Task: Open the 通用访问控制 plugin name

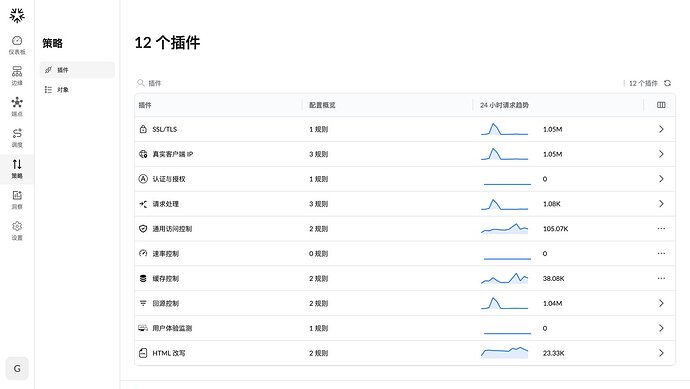Action: [x=172, y=229]
